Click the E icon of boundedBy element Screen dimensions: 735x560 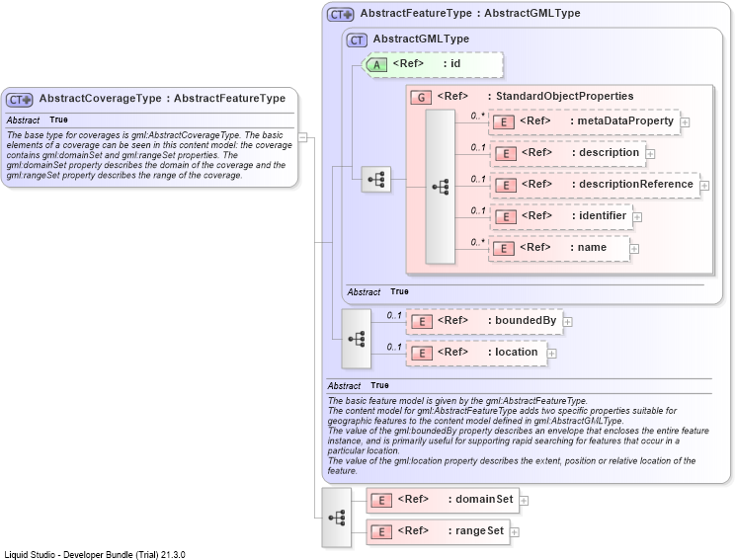(422, 321)
